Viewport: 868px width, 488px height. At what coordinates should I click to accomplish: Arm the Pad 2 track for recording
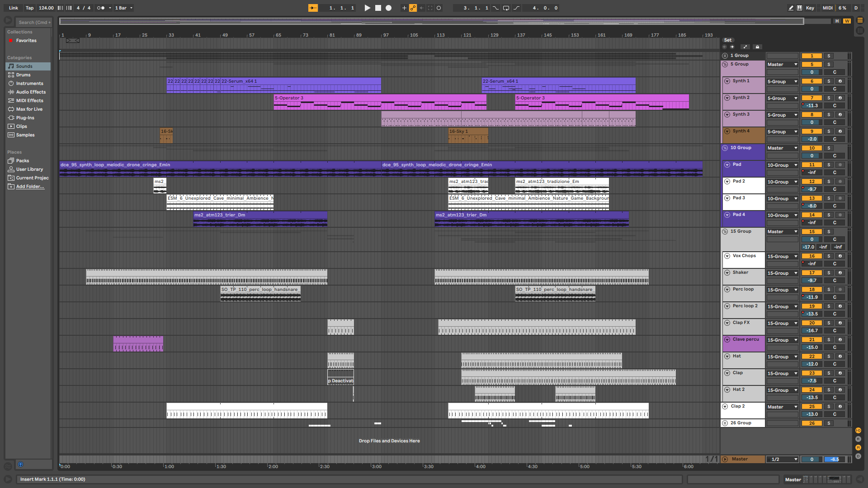pos(840,182)
